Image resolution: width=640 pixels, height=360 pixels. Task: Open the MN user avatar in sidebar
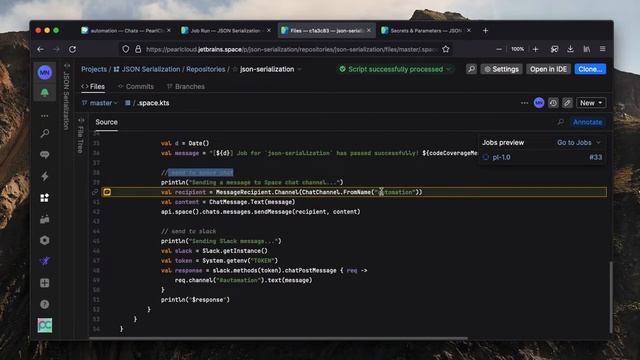coord(44,72)
